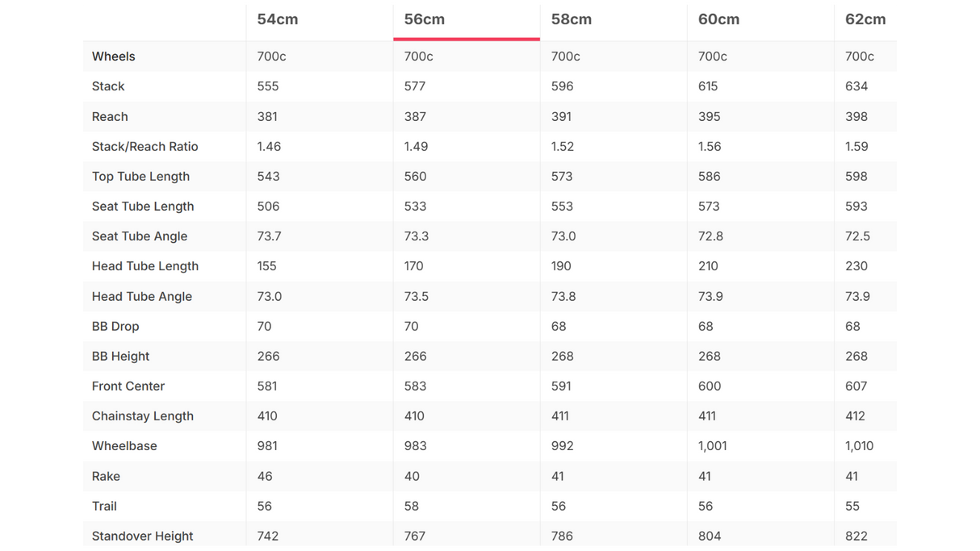Click the 1.59 ratio value for 62cm
980x551 pixels.
pyautogui.click(x=856, y=146)
